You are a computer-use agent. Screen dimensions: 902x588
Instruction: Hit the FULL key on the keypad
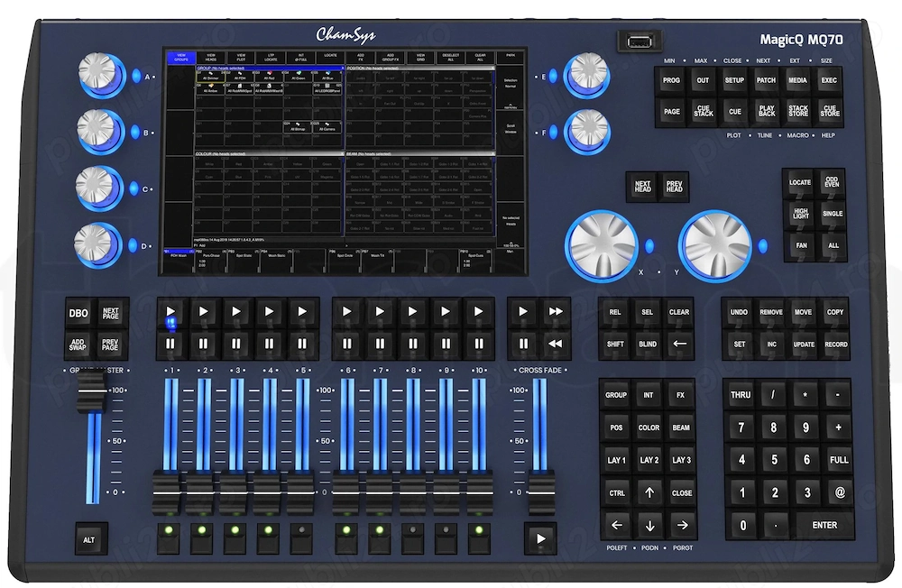[838, 460]
